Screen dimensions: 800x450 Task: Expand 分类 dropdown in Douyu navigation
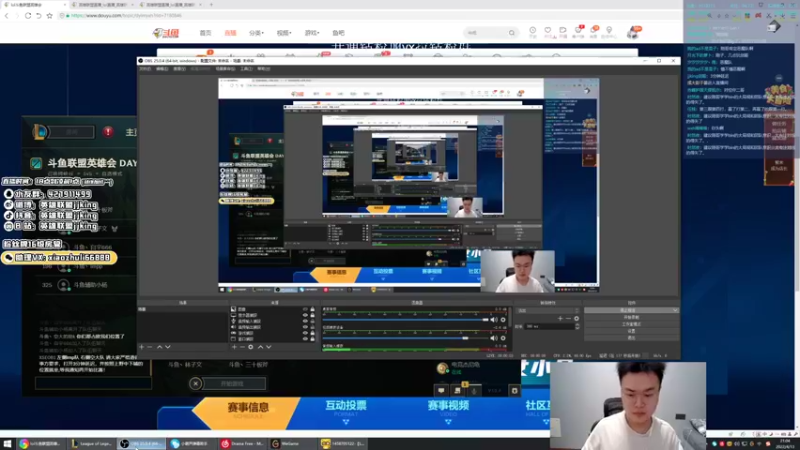(256, 33)
